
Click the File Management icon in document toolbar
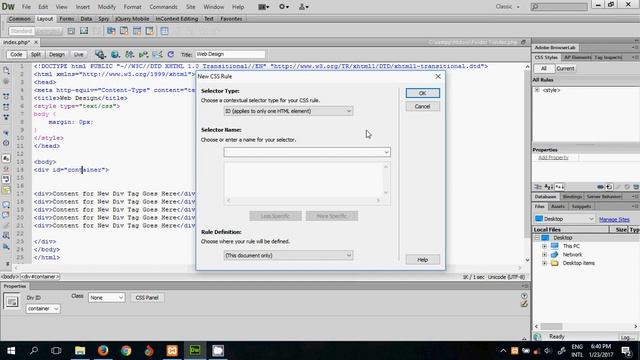[129, 54]
